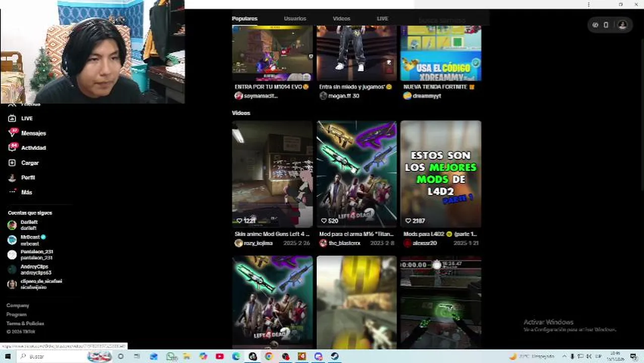This screenshot has width=644, height=363.
Task: Open rozy_kojima avatar under video
Action: point(238,243)
